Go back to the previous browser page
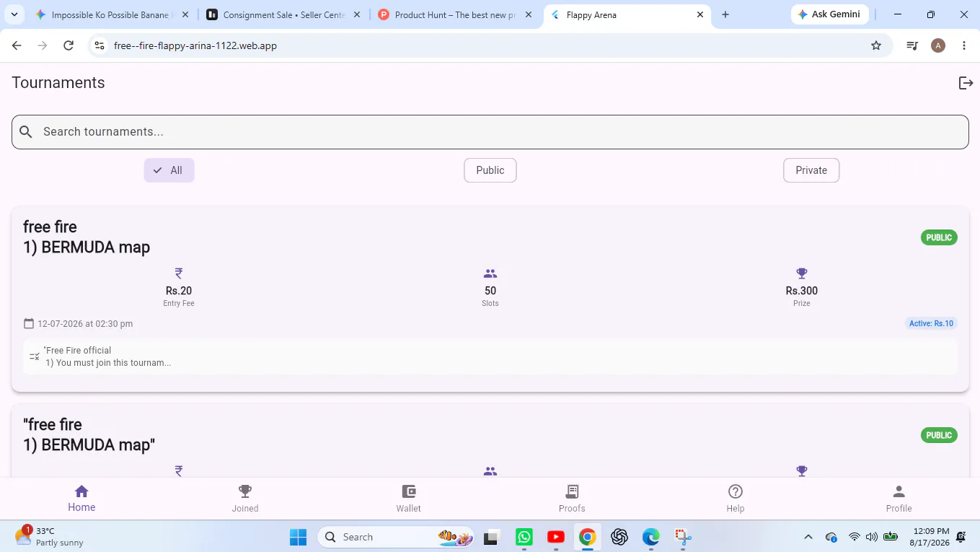Screen dimensions: 980x552 [17, 45]
